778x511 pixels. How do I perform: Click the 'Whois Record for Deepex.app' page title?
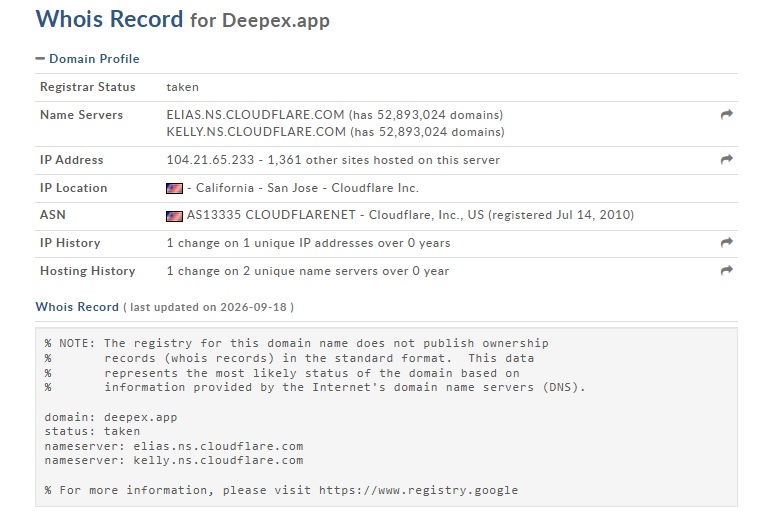(183, 19)
